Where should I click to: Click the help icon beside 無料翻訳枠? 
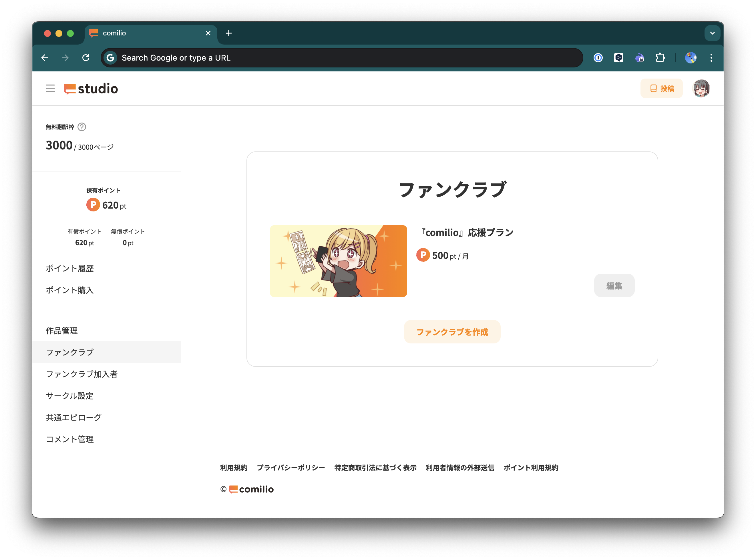coord(82,127)
